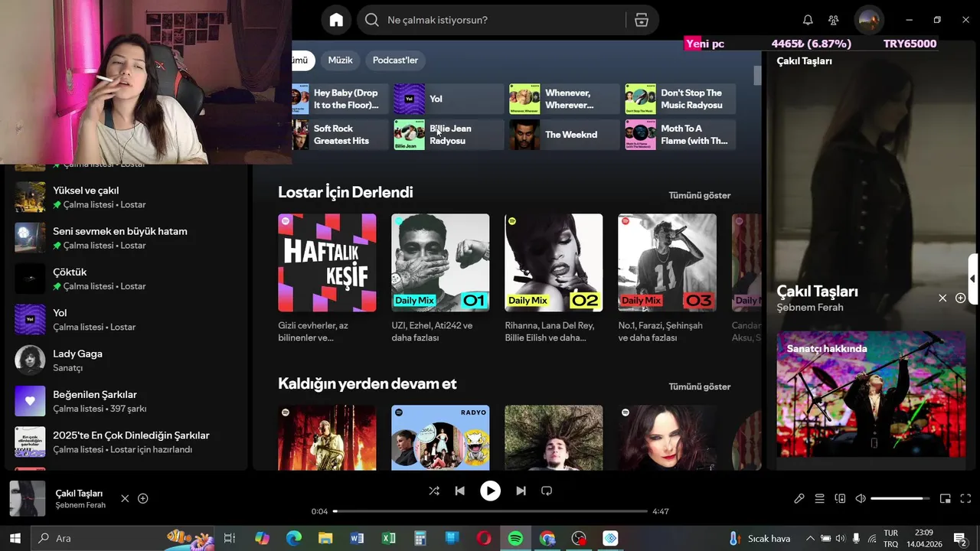Show all in Kaldığın yerden devam et
The image size is (980, 551).
(699, 386)
